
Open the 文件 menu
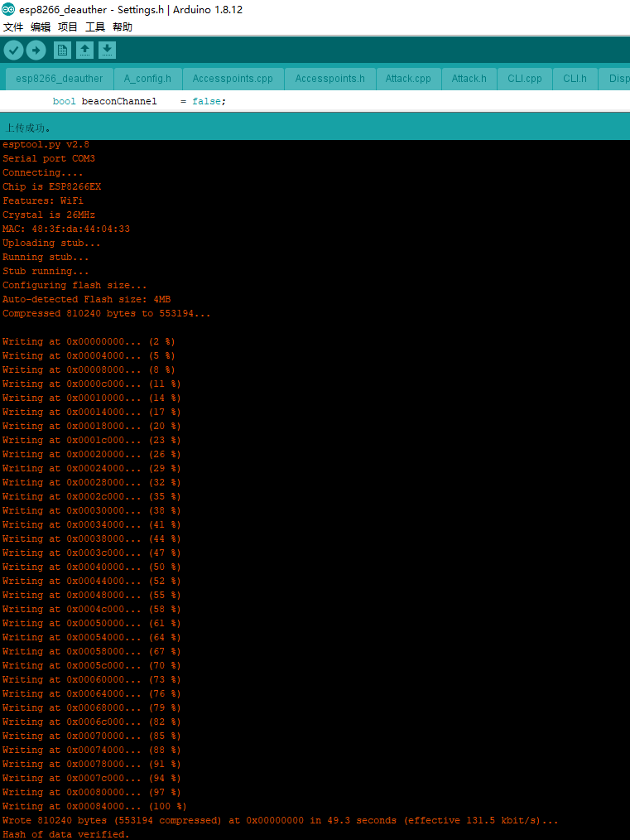(12, 27)
